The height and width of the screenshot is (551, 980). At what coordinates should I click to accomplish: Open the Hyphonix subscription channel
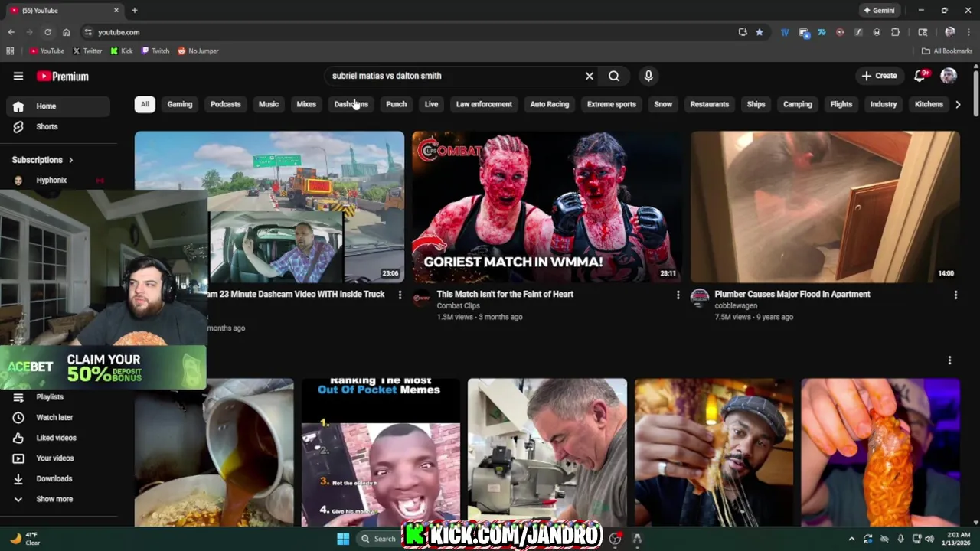click(58, 180)
